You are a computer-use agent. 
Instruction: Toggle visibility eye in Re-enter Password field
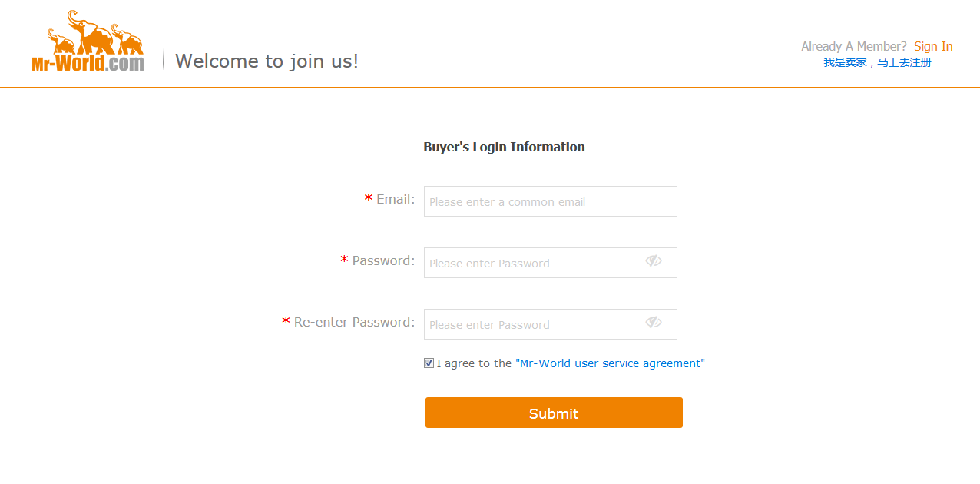(x=654, y=323)
